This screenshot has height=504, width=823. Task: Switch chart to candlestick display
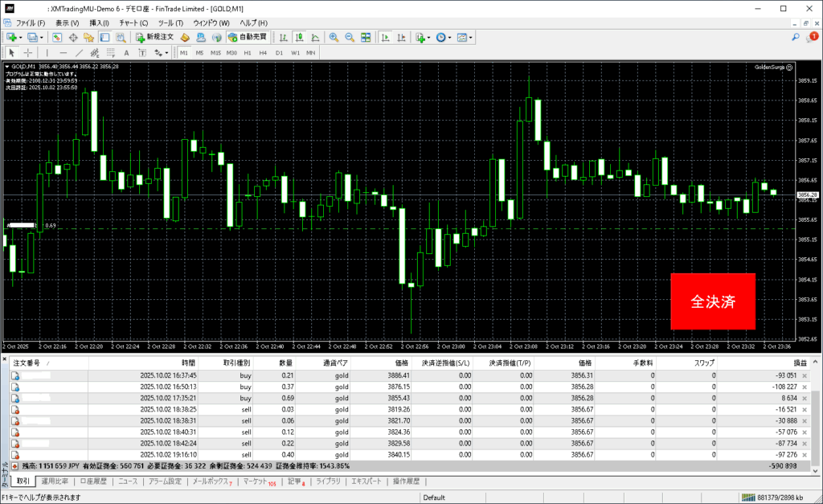(x=299, y=38)
